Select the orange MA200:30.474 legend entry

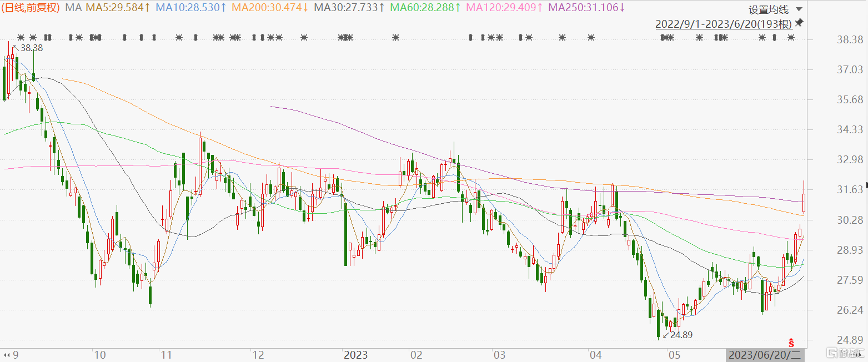click(270, 8)
